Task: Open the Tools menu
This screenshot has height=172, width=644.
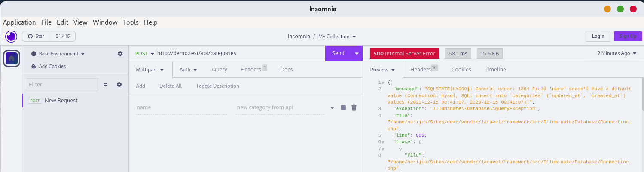Action: click(131, 22)
